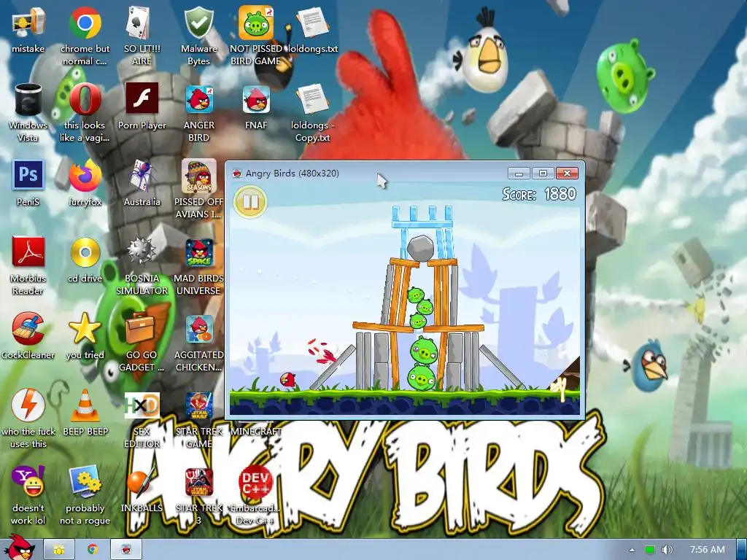The height and width of the screenshot is (560, 747).
Task: Open the HxD hex editor desktop icon
Action: pos(142,405)
